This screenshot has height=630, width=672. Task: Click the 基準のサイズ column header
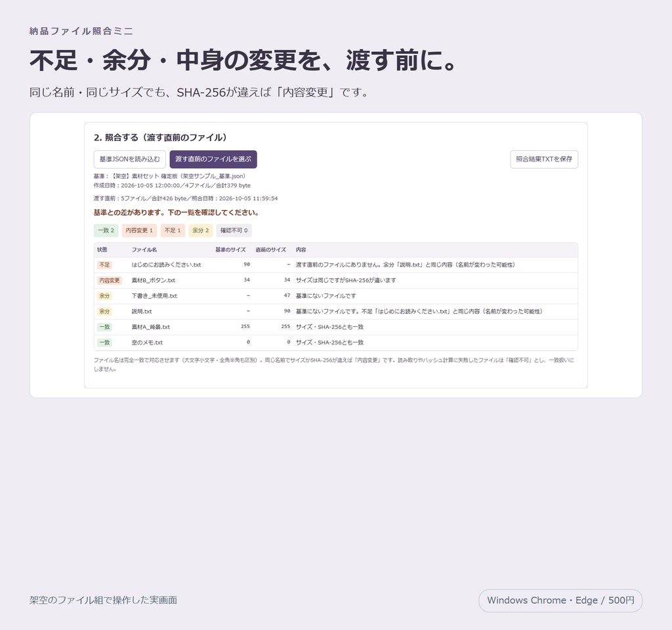click(230, 249)
